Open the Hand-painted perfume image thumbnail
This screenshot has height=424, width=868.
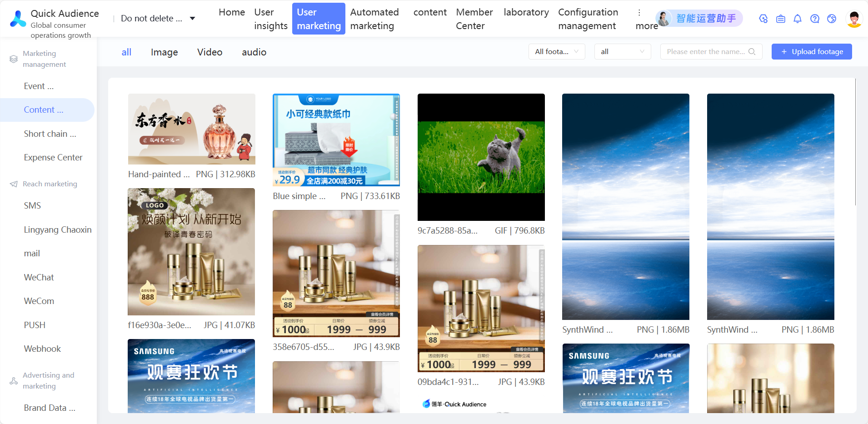[192, 129]
